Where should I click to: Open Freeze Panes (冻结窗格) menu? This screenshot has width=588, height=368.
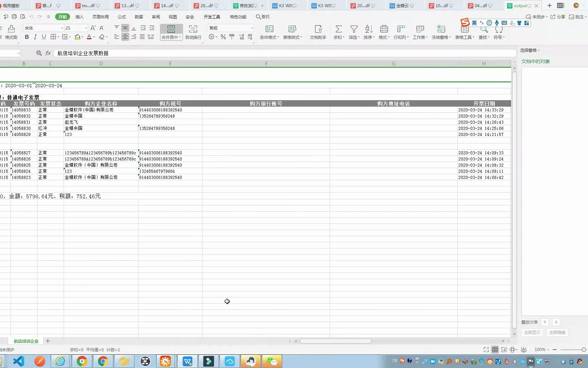click(x=441, y=32)
